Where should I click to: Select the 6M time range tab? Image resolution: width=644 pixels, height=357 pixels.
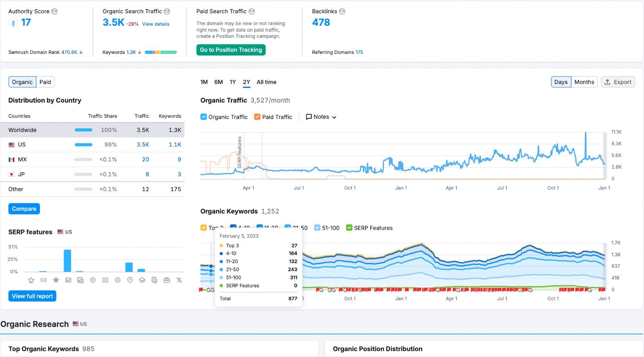[219, 82]
